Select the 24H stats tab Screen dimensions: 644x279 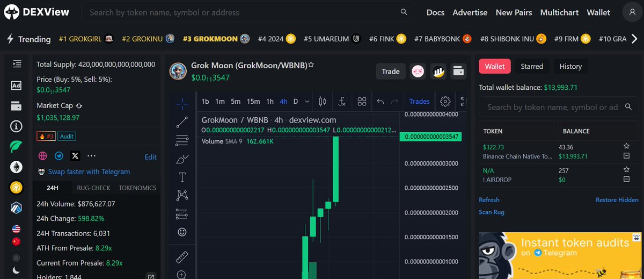53,188
